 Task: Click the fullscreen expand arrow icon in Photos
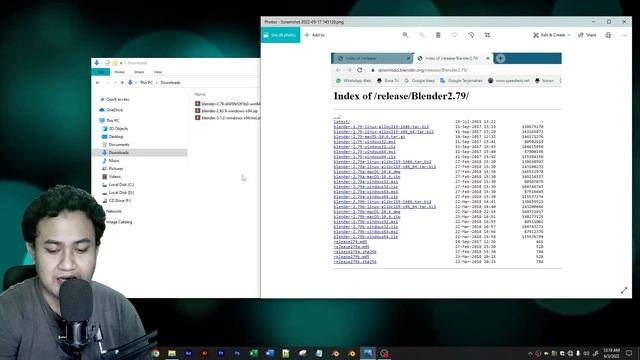pyautogui.click(x=624, y=291)
